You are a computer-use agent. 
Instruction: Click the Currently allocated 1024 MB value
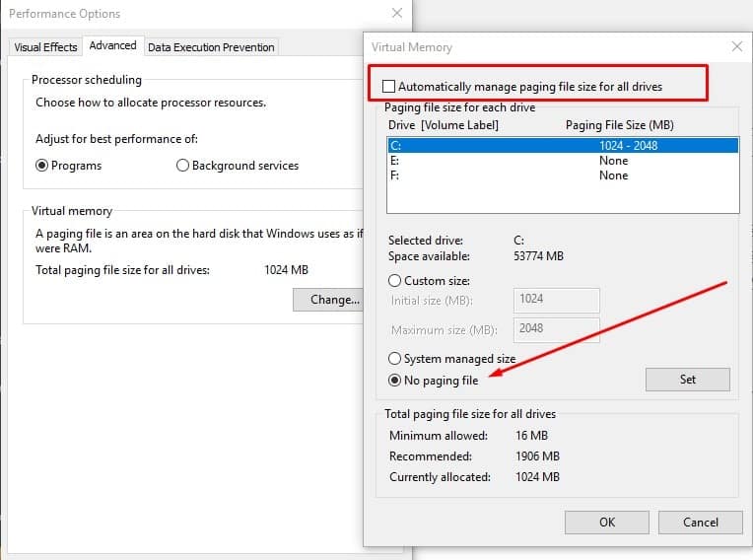click(x=537, y=477)
